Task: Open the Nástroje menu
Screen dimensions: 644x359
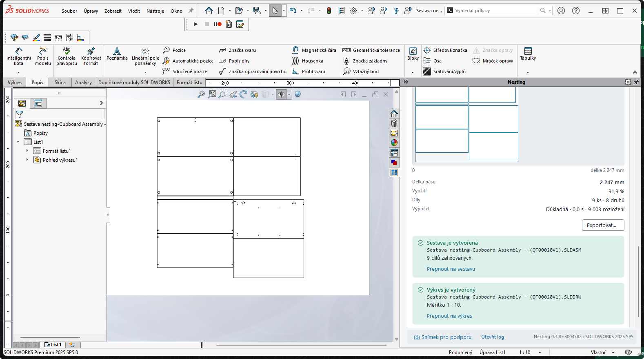Action: (x=155, y=11)
